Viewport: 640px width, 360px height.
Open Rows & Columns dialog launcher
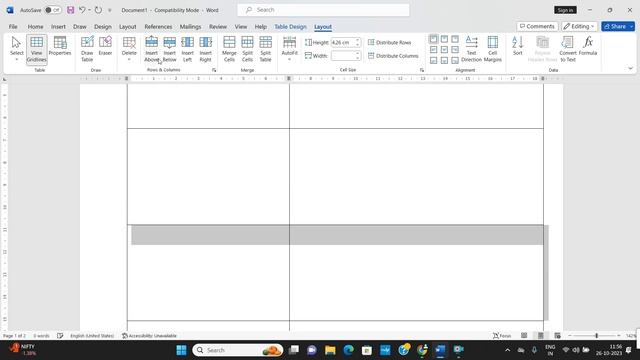coord(214,70)
